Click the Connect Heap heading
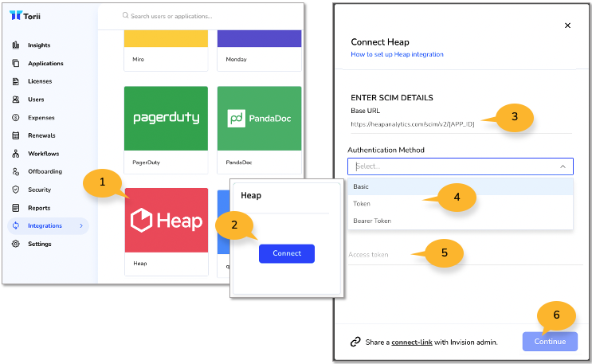Screen dimensions: 592x364 pyautogui.click(x=380, y=42)
